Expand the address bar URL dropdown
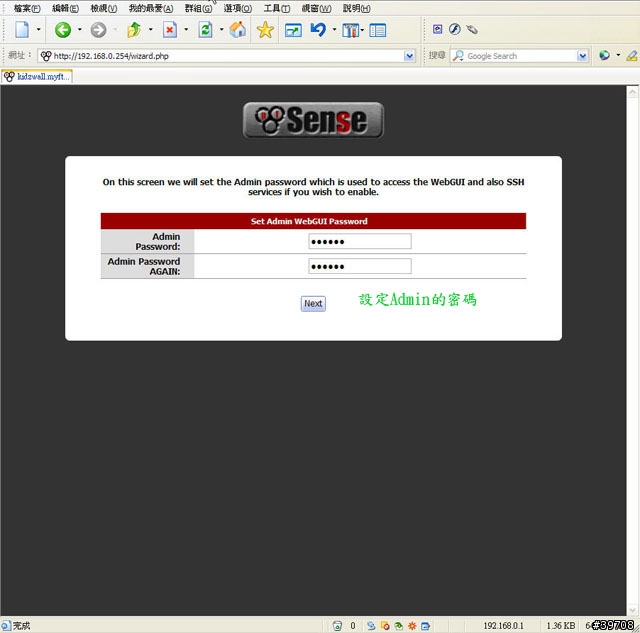Image resolution: width=640 pixels, height=633 pixels. click(x=409, y=56)
